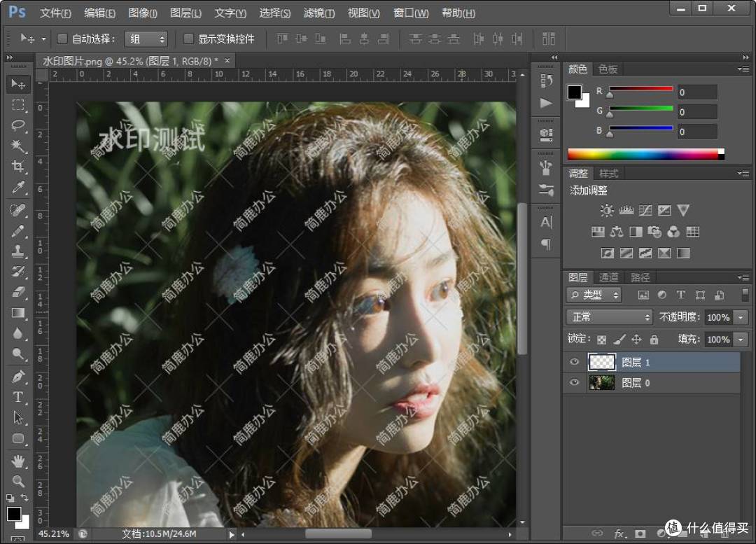Select the Gradient tool

pyautogui.click(x=18, y=313)
